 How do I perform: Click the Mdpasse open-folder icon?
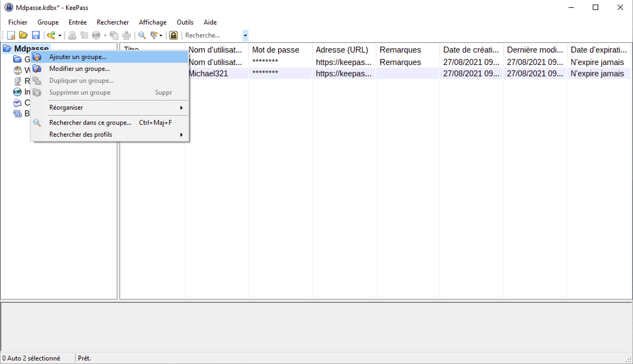coord(7,49)
